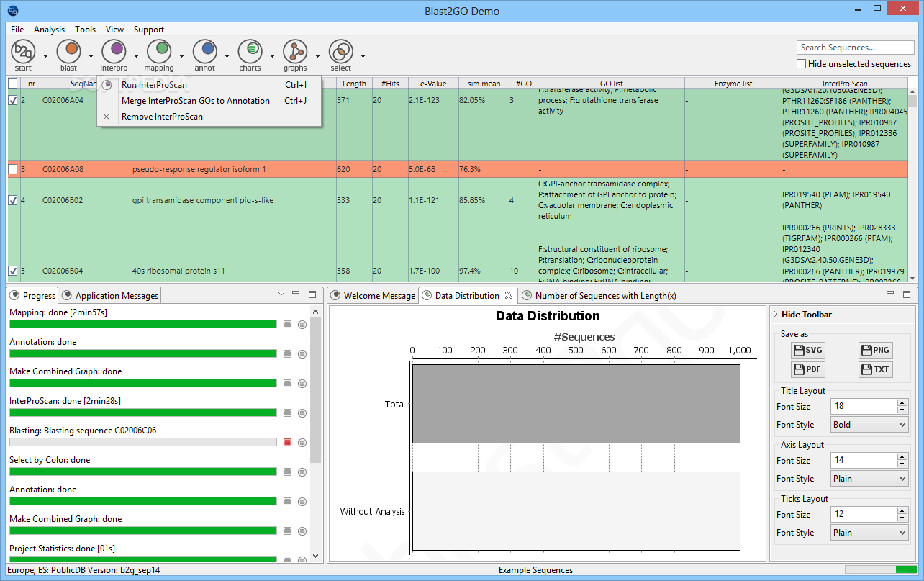Open the Support menu
Viewport: 924px width, 581px height.
[x=149, y=30]
